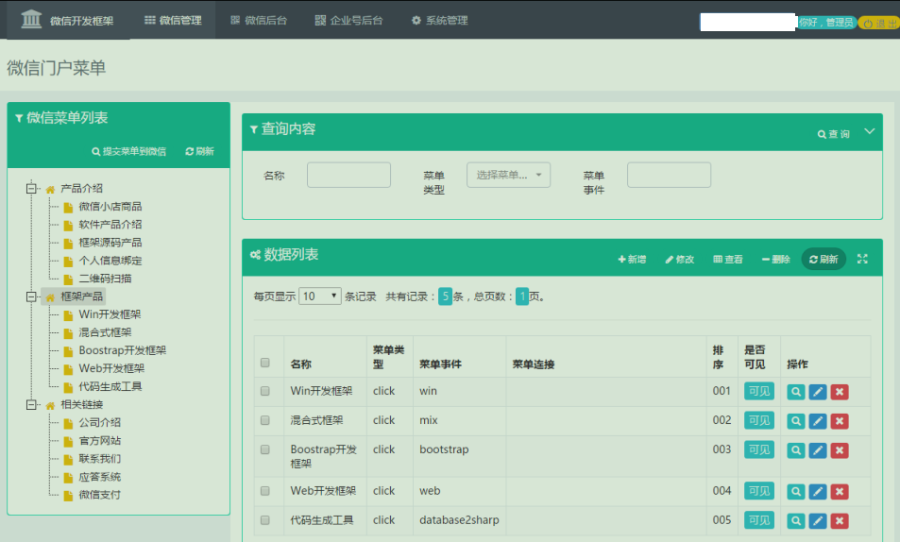Check the checkbox for 代码生成工具 row
The image size is (900, 542).
(265, 520)
